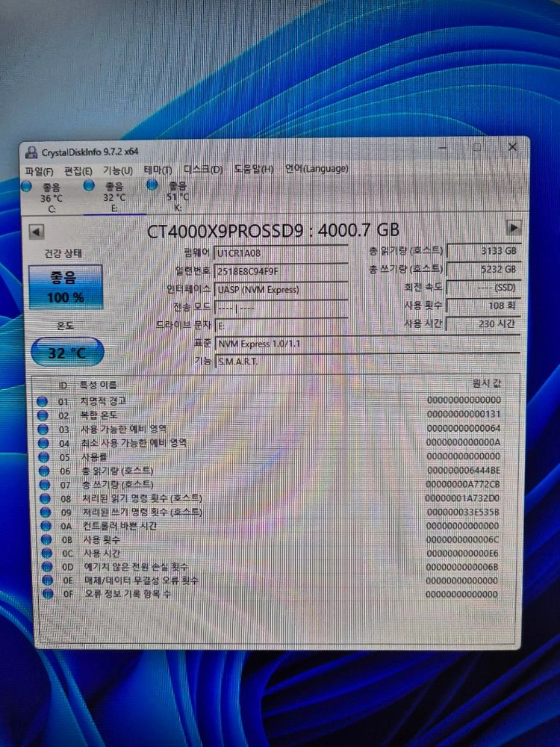The width and height of the screenshot is (560, 747).
Task: Click the 좋음 100 % health status button
Action: (x=66, y=288)
